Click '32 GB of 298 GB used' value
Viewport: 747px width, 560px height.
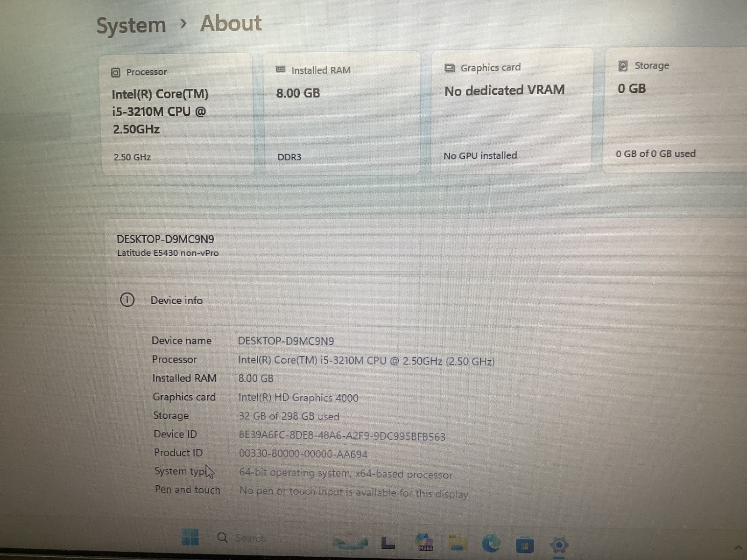pos(289,416)
